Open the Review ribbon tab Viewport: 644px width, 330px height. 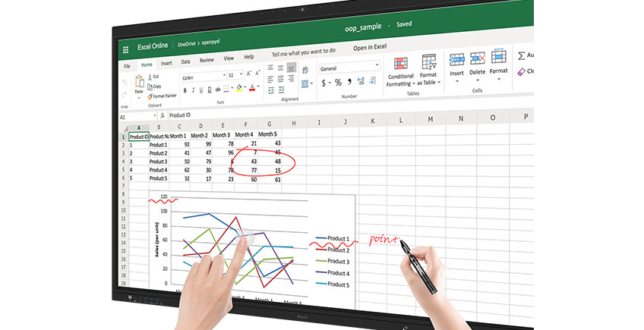(x=206, y=60)
